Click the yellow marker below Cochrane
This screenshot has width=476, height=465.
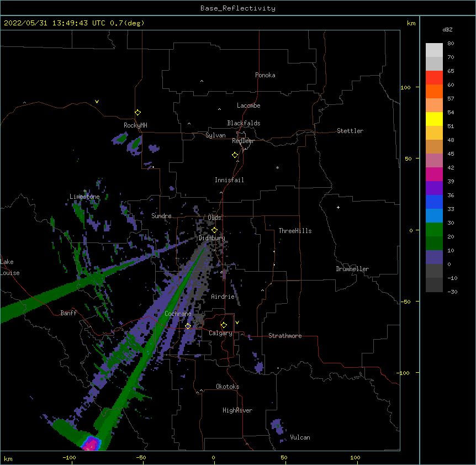188,326
